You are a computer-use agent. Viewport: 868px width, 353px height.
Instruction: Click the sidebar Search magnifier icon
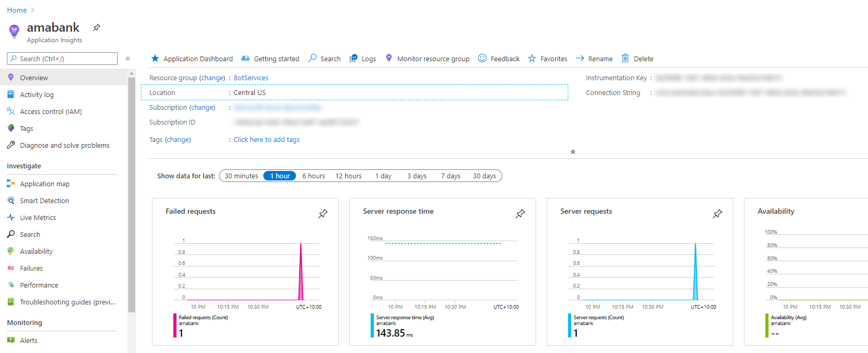(11, 234)
